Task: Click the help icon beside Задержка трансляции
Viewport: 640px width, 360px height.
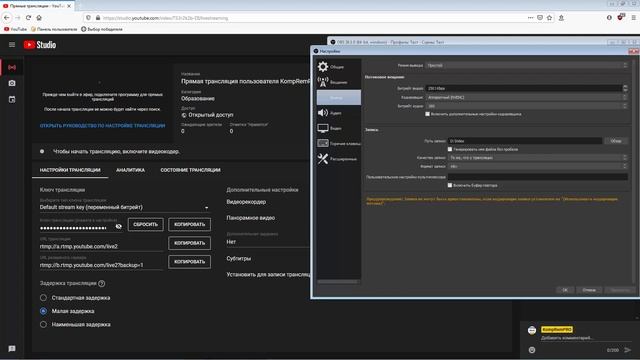Action: pyautogui.click(x=102, y=283)
